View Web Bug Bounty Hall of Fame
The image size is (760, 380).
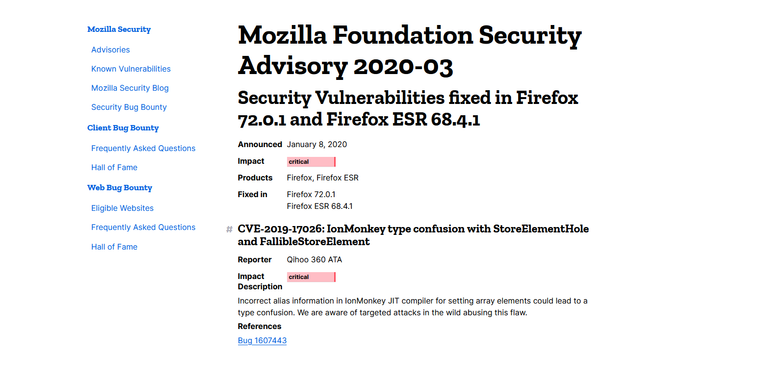(x=114, y=247)
